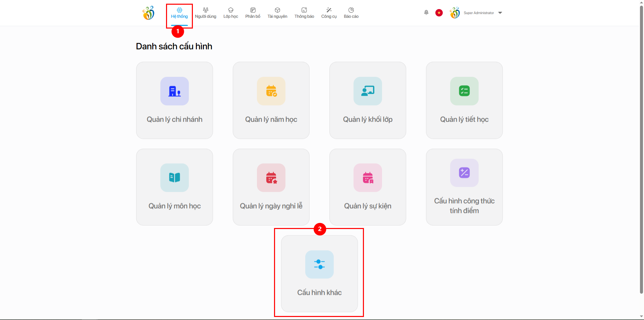Click the school logo in header
The height and width of the screenshot is (320, 644).
tap(148, 13)
